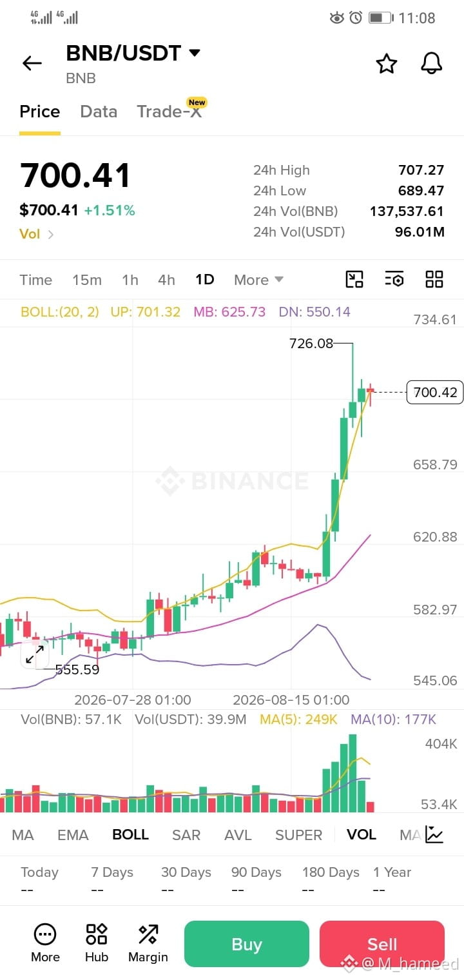Tap the 30 Days performance label
The width and height of the screenshot is (464, 980).
186,872
